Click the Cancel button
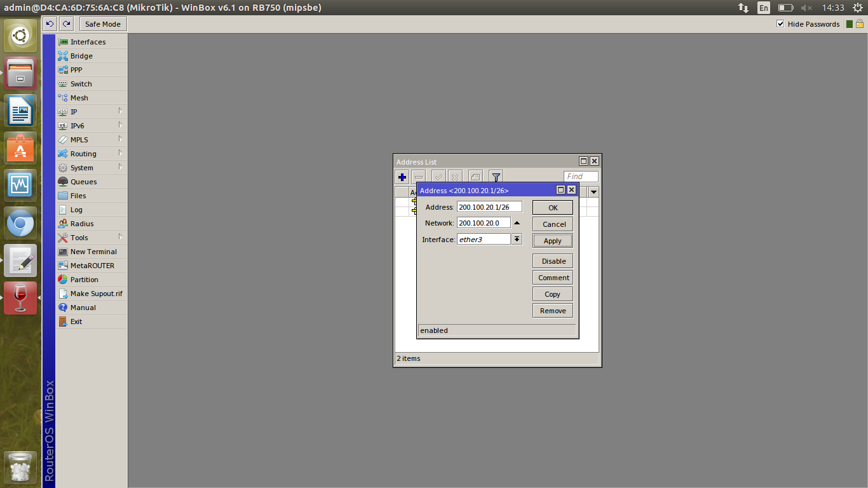Image resolution: width=868 pixels, height=488 pixels. coord(553,224)
